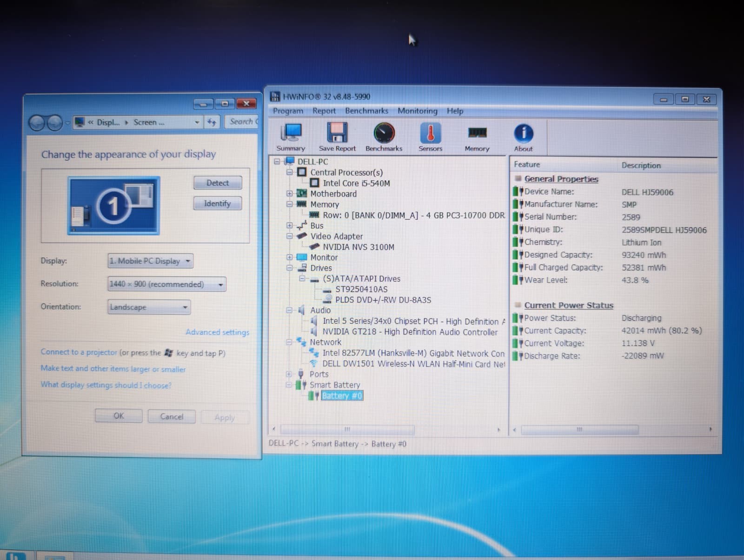This screenshot has width=744, height=560.
Task: Click the details panel horizontal scrollbar
Action: click(x=579, y=429)
